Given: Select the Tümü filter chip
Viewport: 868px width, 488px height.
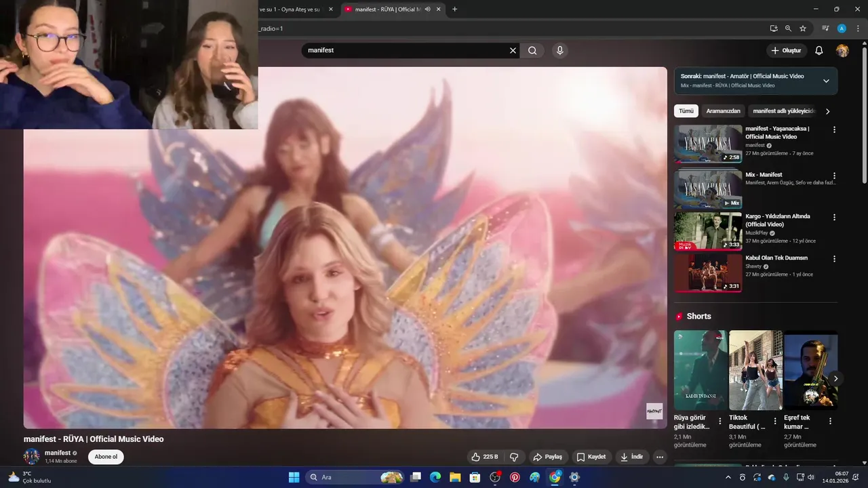Looking at the screenshot, I should coord(686,110).
